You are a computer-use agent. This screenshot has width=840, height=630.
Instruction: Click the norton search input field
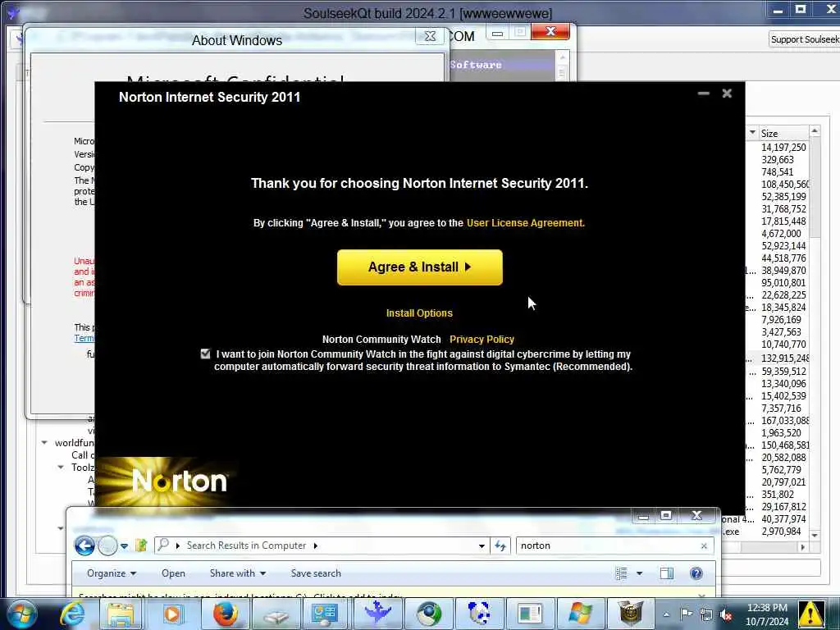(608, 546)
